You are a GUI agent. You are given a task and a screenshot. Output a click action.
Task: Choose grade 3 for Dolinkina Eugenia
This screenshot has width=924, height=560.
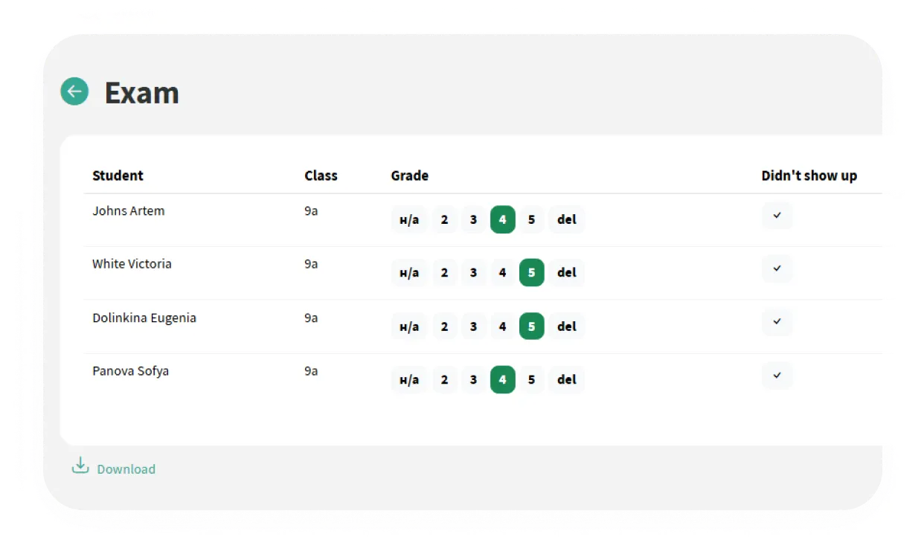[x=473, y=326]
